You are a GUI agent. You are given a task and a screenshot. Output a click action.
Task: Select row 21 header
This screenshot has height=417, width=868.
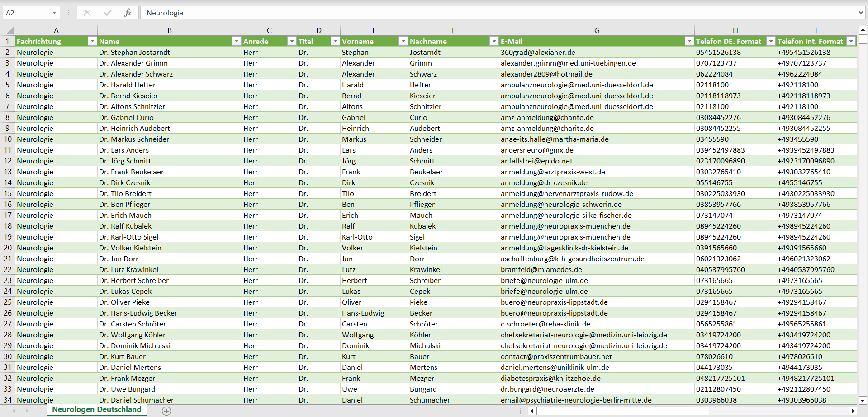click(8, 259)
